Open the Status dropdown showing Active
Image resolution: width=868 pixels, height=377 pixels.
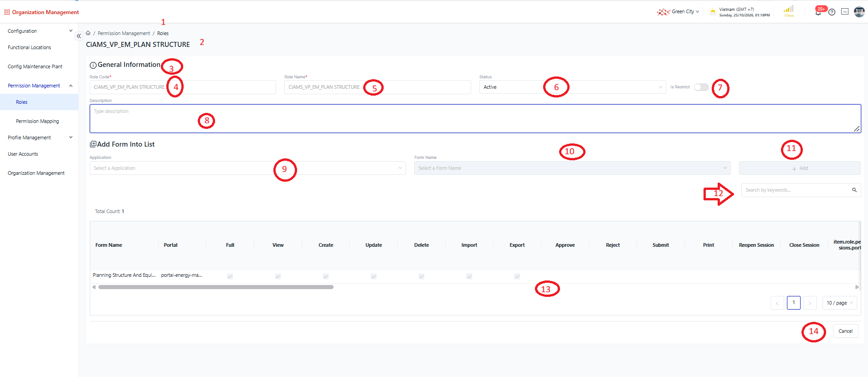[x=573, y=87]
